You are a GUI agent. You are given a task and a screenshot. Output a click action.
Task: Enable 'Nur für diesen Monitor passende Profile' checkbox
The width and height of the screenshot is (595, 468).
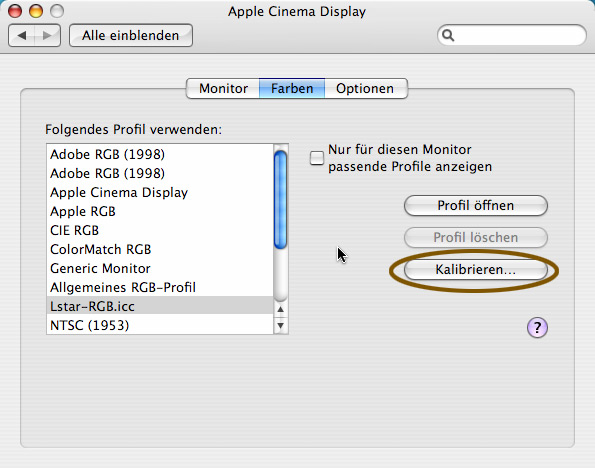(x=317, y=158)
